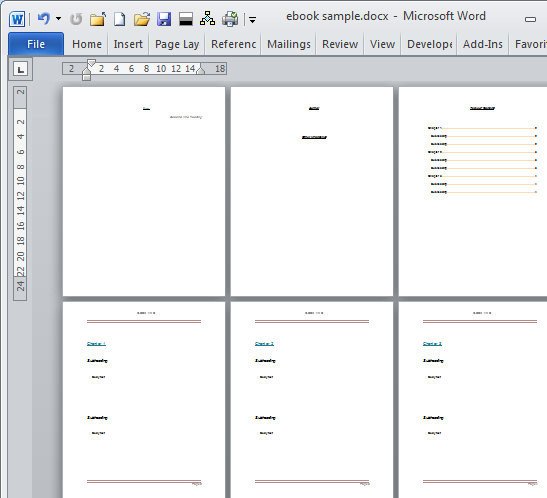Open the File tab
Viewport: 547px width, 498px height.
coord(36,44)
